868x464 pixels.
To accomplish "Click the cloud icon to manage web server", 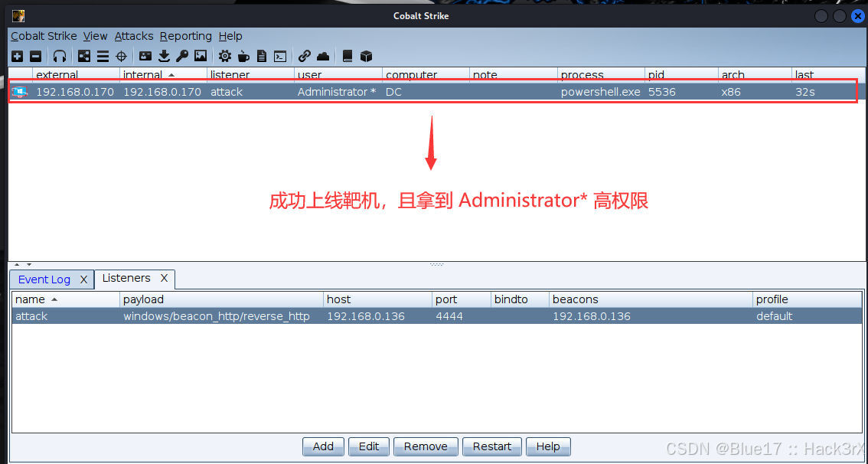I will click(x=323, y=56).
